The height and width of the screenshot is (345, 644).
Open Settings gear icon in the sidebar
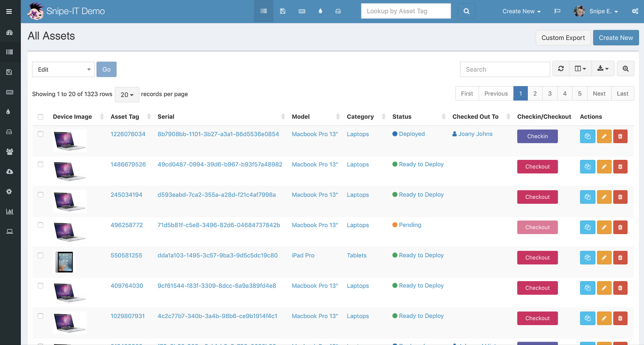[9, 192]
